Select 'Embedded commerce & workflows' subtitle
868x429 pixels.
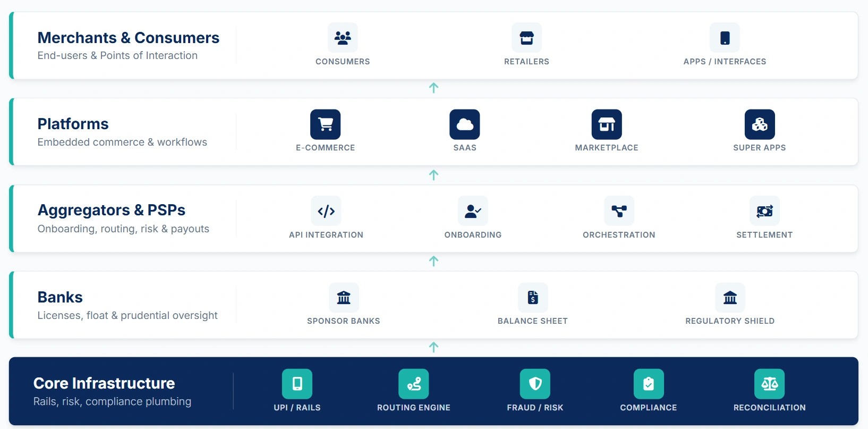click(x=122, y=142)
